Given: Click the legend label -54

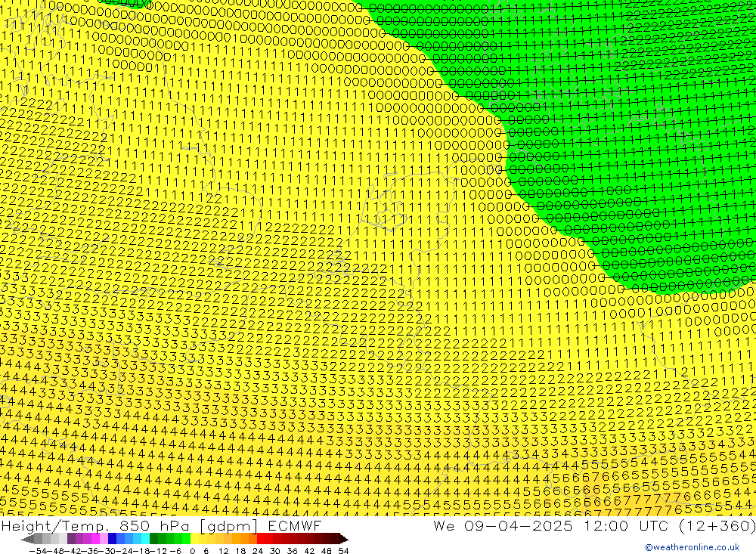Looking at the screenshot, I should pyautogui.click(x=39, y=551).
